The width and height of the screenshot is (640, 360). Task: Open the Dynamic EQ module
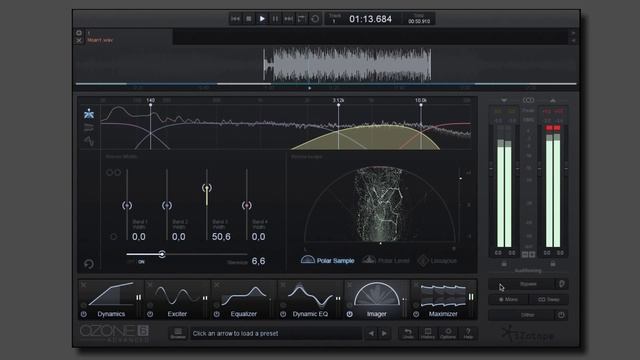pos(310,299)
